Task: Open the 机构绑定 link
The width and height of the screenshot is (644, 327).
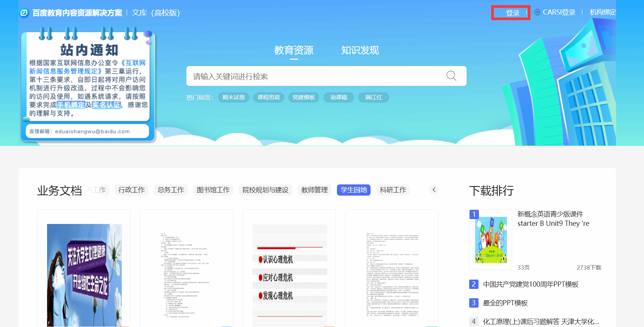Action: pyautogui.click(x=603, y=12)
